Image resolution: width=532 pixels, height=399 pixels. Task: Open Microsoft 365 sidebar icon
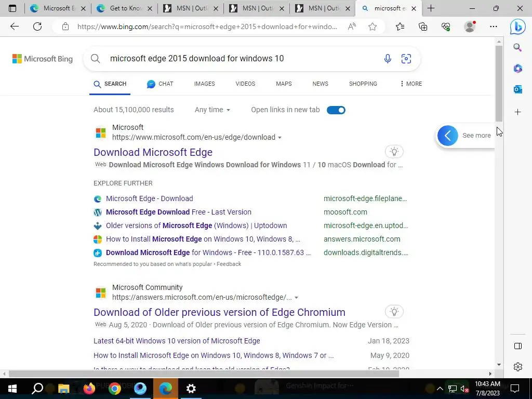pyautogui.click(x=517, y=69)
